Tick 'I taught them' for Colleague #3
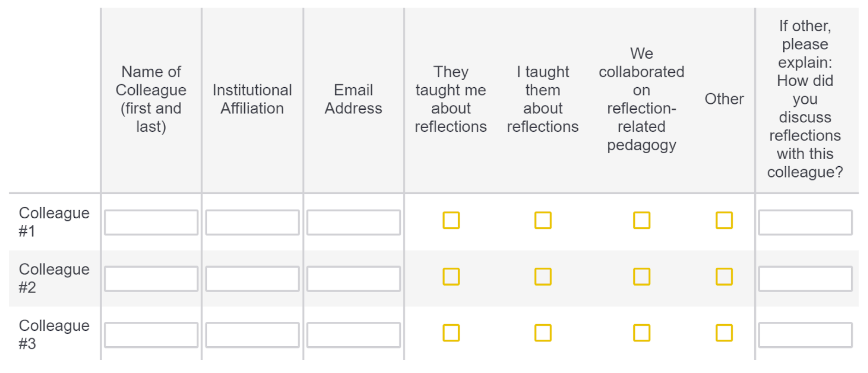Screen dimensions: 868x373 543,333
